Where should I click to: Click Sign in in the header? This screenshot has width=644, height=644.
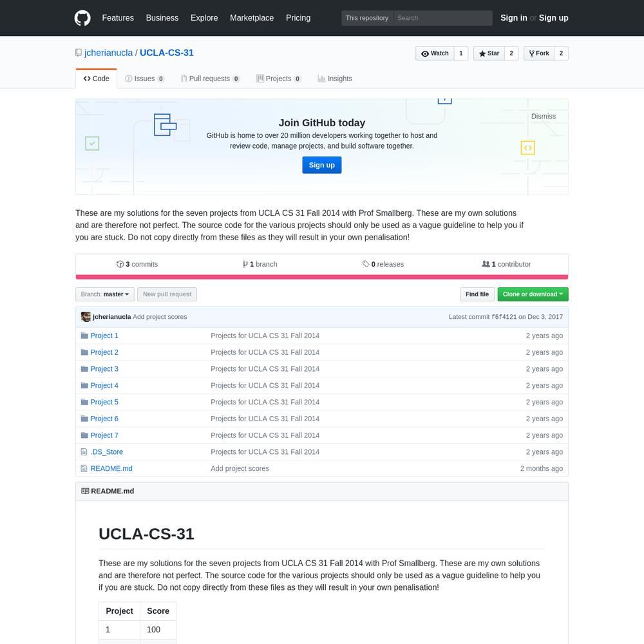(x=513, y=18)
